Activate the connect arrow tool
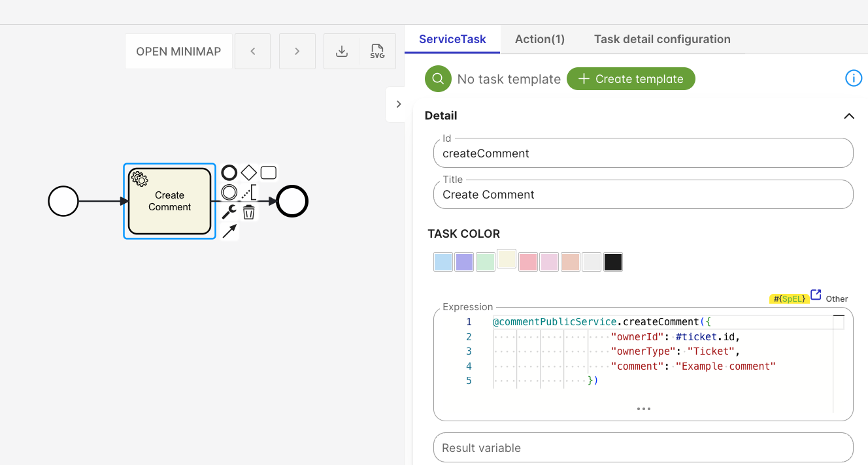Image resolution: width=868 pixels, height=465 pixels. [x=229, y=231]
